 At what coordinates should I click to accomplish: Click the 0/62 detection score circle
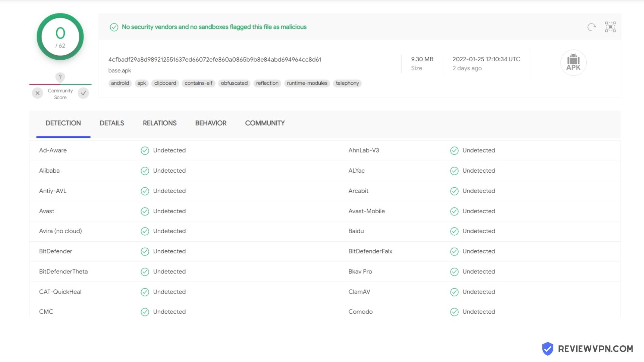60,37
